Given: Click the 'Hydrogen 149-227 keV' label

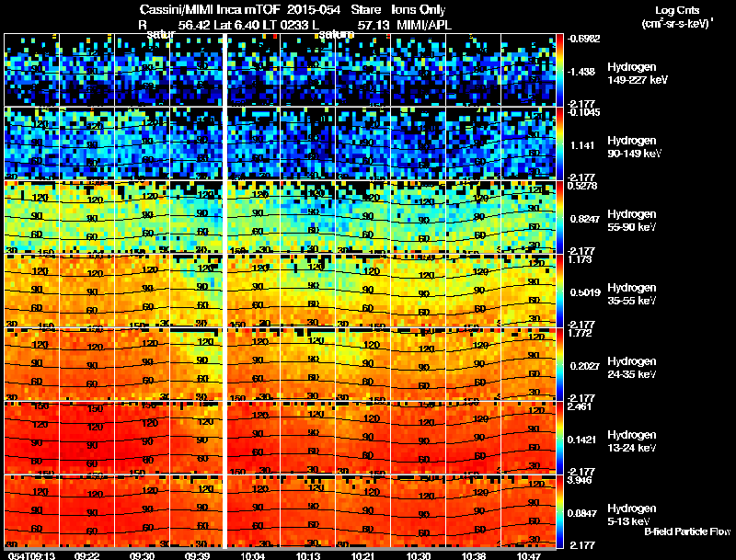Looking at the screenshot, I should point(637,74).
